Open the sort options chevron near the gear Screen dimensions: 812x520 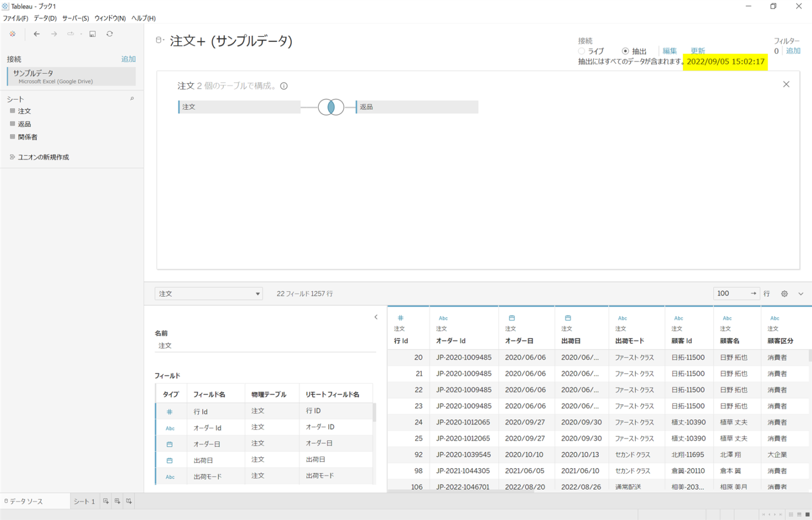[x=801, y=294]
